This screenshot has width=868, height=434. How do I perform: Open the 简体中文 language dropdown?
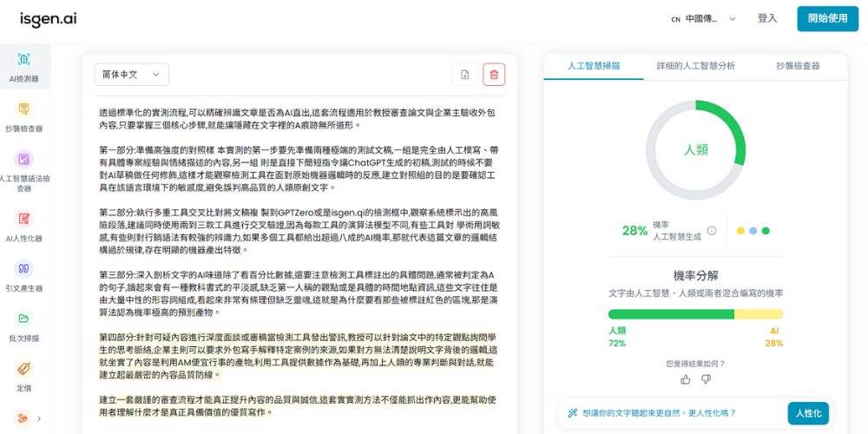pos(132,74)
